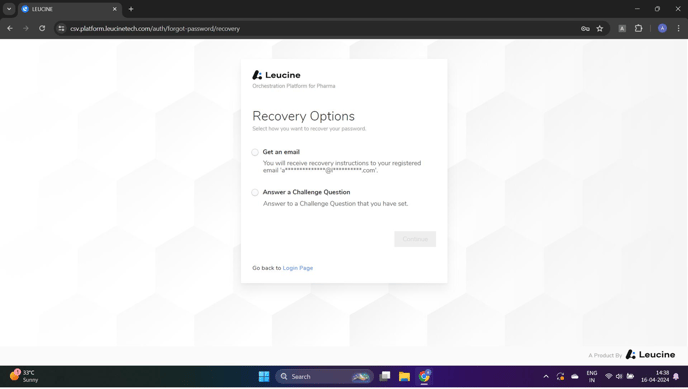Screen dimensions: 688x389
Task: Open the Chrome profile avatar
Action: pos(662,29)
